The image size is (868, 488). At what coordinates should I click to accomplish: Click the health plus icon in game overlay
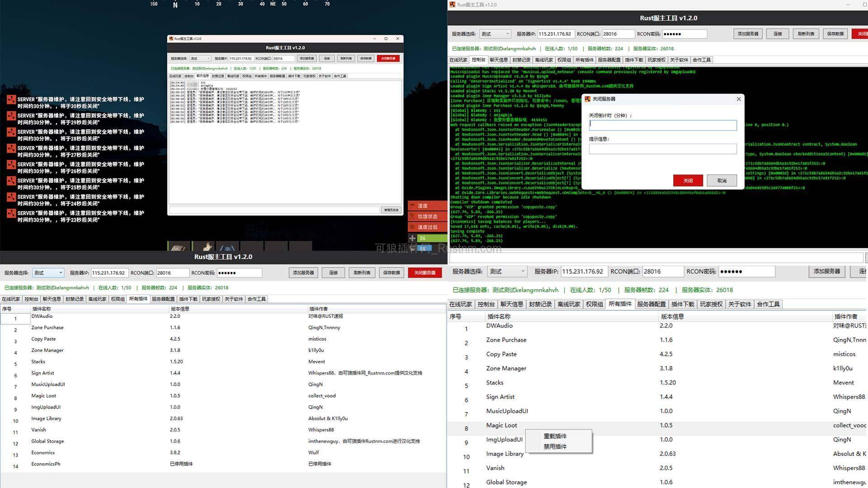coord(412,238)
